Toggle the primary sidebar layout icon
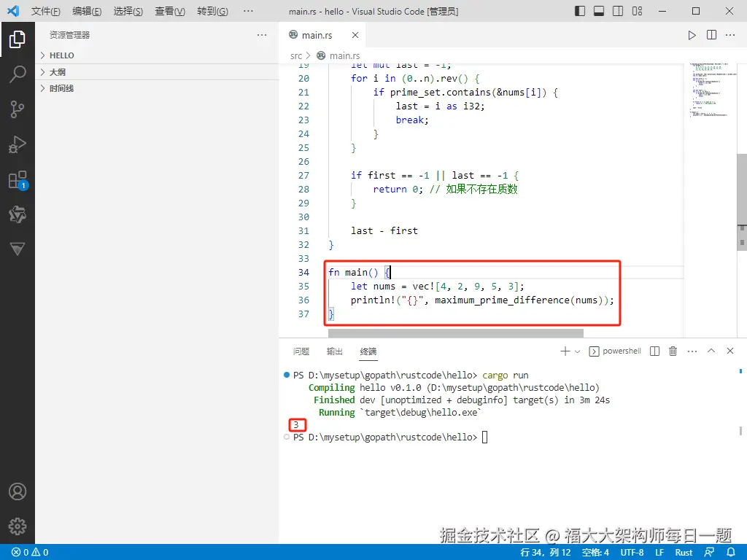Image resolution: width=747 pixels, height=560 pixels. click(580, 11)
